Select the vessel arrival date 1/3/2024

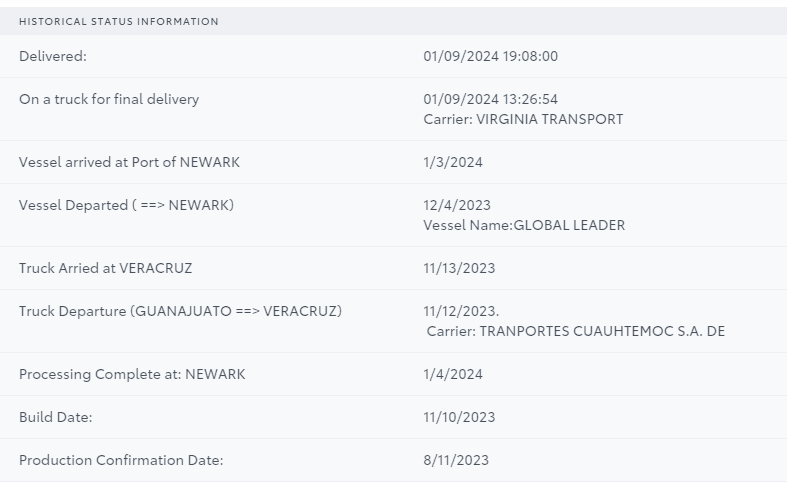click(x=453, y=162)
